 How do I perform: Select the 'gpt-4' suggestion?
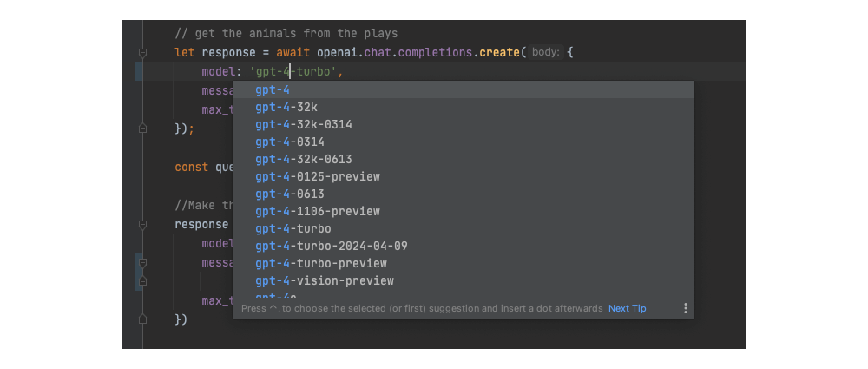(272, 90)
